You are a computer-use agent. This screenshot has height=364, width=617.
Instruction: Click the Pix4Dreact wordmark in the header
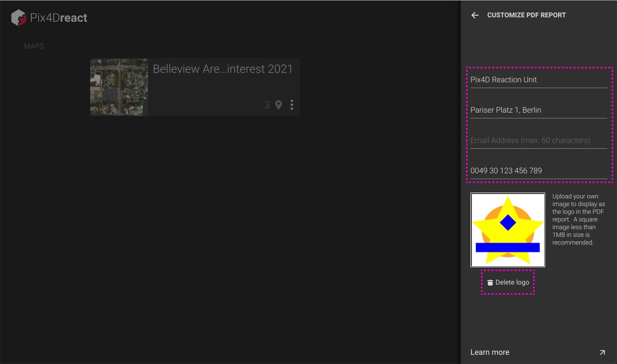click(58, 17)
